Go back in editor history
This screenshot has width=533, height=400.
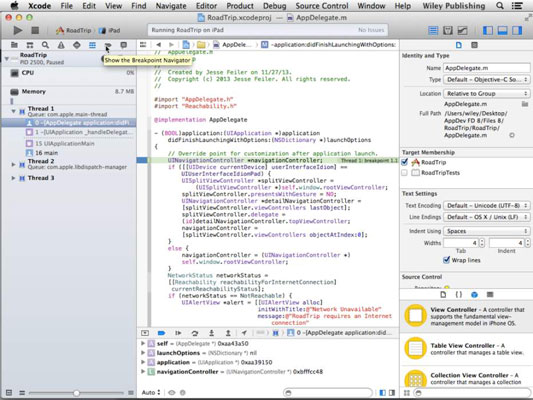[158, 45]
